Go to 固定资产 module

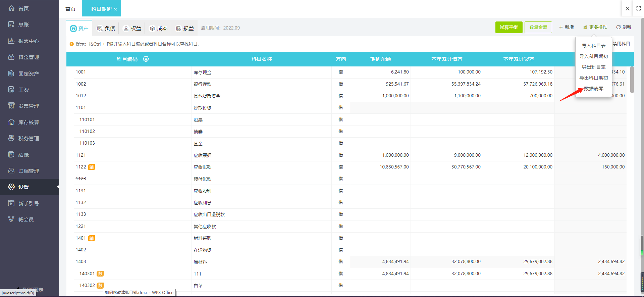pyautogui.click(x=29, y=73)
